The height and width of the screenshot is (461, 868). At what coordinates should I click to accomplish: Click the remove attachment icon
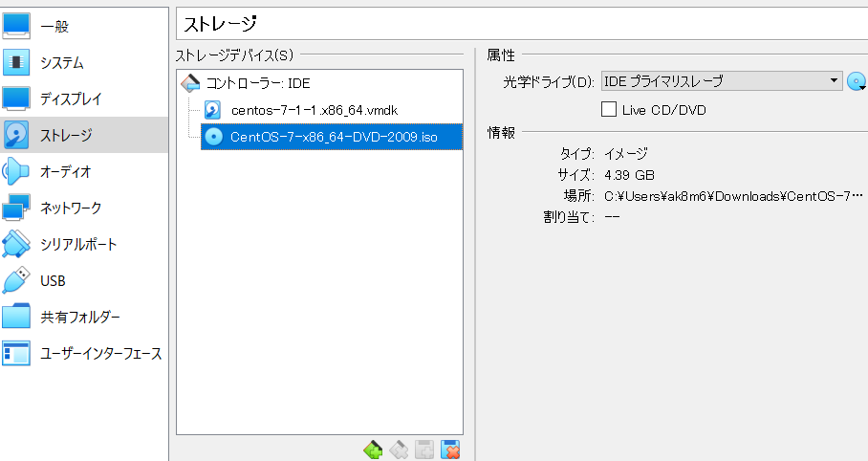(x=450, y=450)
